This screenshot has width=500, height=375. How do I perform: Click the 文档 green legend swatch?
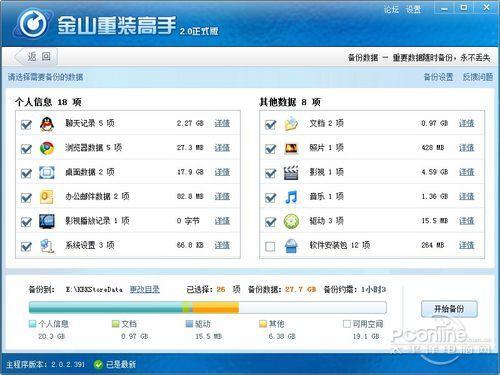(x=115, y=324)
